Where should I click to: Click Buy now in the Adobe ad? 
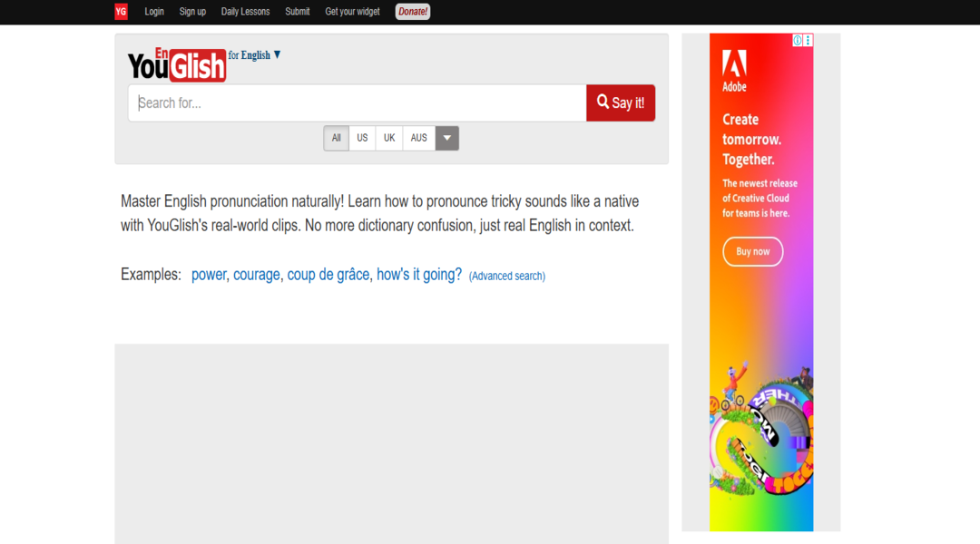tap(752, 252)
